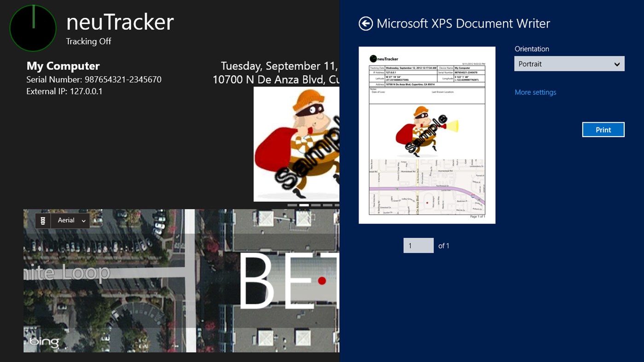Click the page number input field
Viewport: 644px width, 362px height.
418,246
